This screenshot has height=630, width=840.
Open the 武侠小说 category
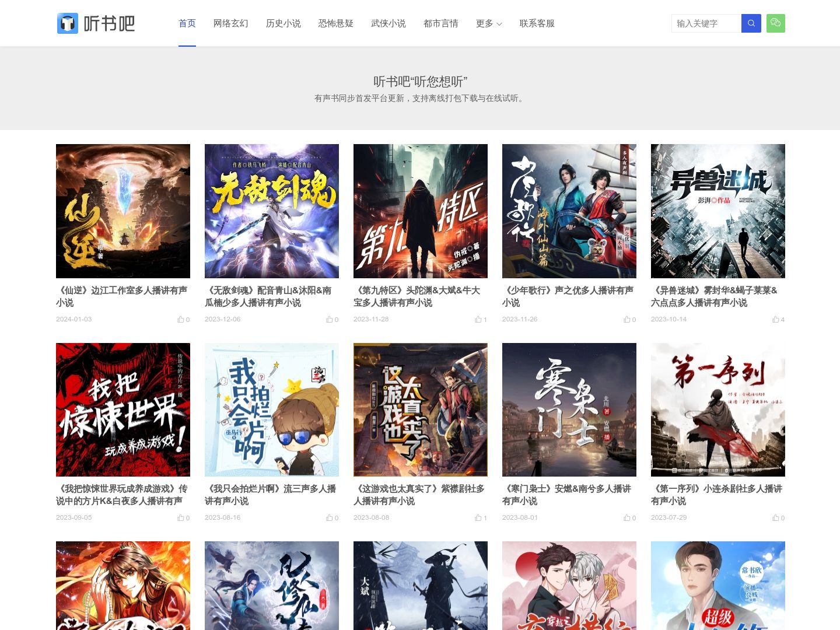[x=388, y=23]
